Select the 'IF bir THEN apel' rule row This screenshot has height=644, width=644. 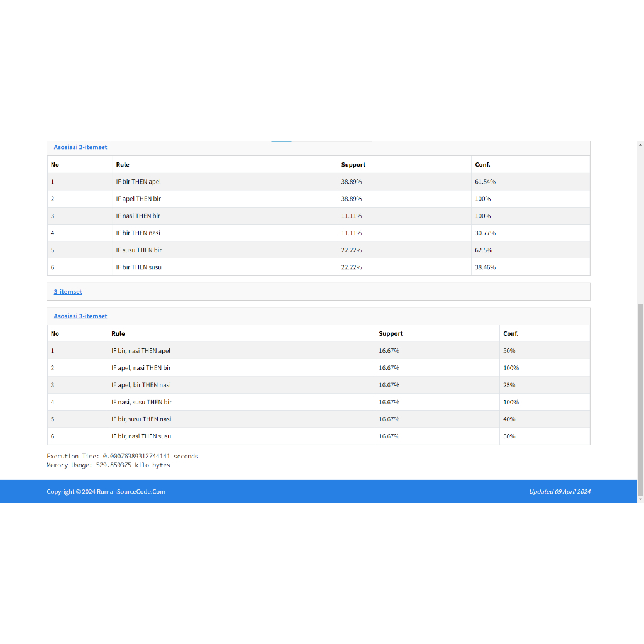tap(138, 182)
